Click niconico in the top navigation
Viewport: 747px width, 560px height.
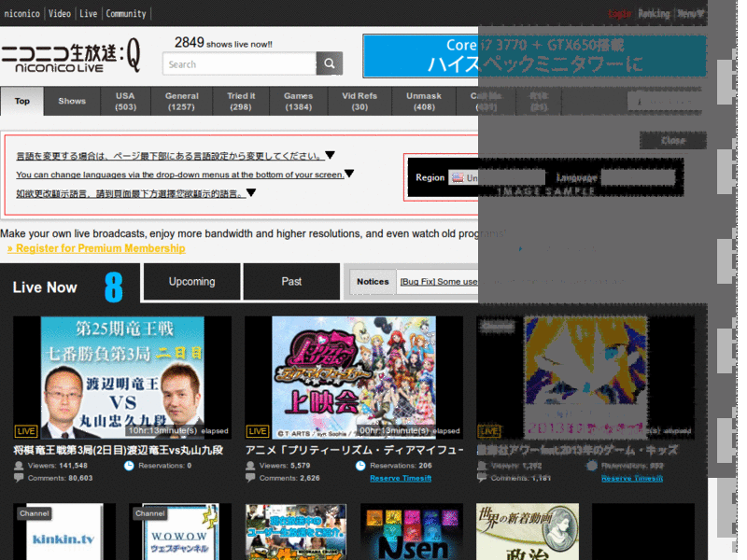tap(21, 13)
